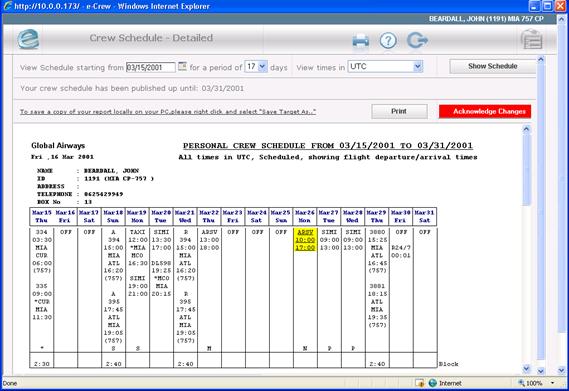The height and width of the screenshot is (391, 569).
Task: Open the save report copy link
Action: (x=168, y=112)
